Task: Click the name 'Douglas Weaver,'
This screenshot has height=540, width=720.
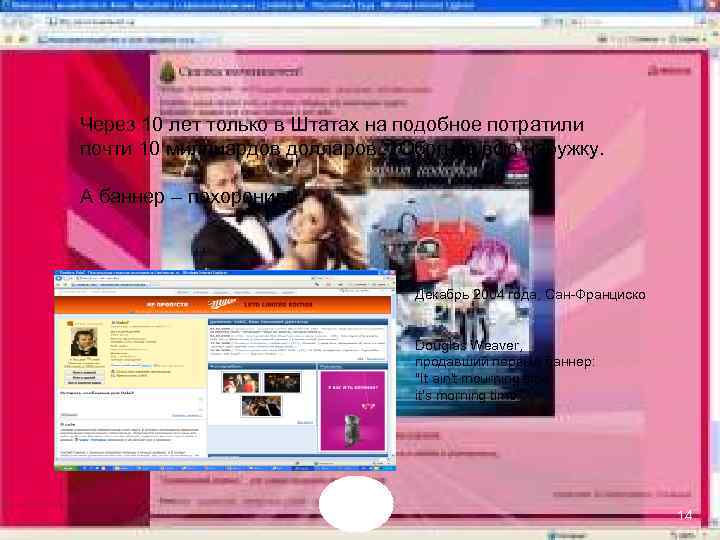Action: (468, 345)
